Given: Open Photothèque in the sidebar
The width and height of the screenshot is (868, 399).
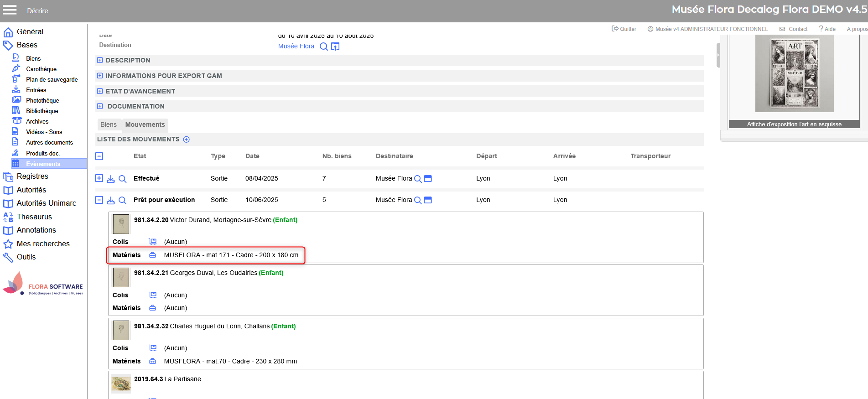Looking at the screenshot, I should coord(42,100).
